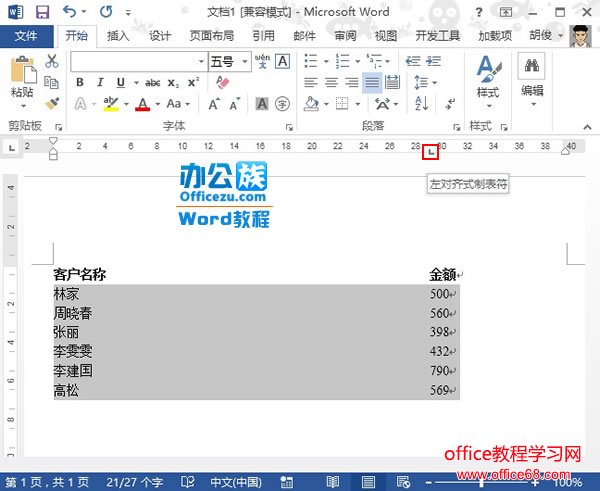Click the proofing book icon in status bar
This screenshot has width=600, height=491.
(x=188, y=482)
